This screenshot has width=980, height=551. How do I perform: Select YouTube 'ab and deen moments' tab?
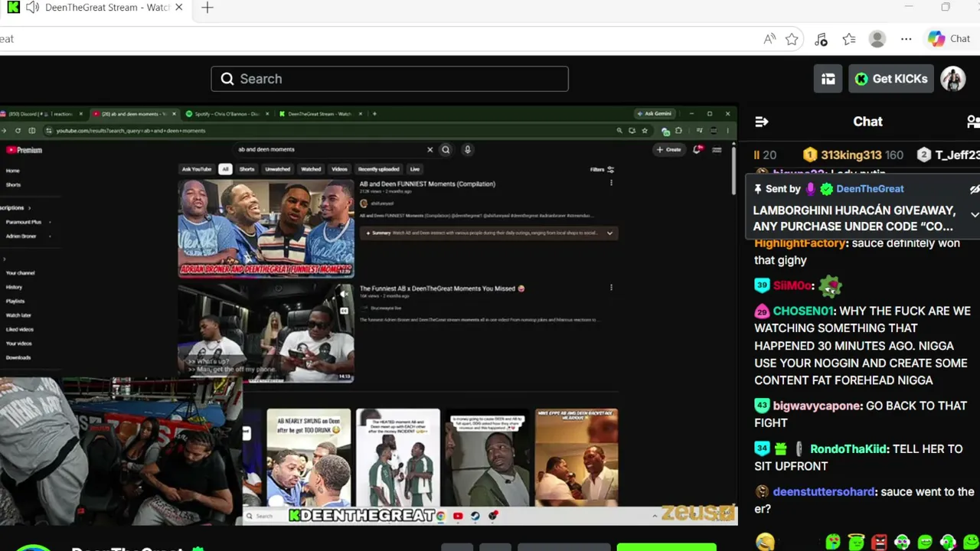[x=135, y=114]
